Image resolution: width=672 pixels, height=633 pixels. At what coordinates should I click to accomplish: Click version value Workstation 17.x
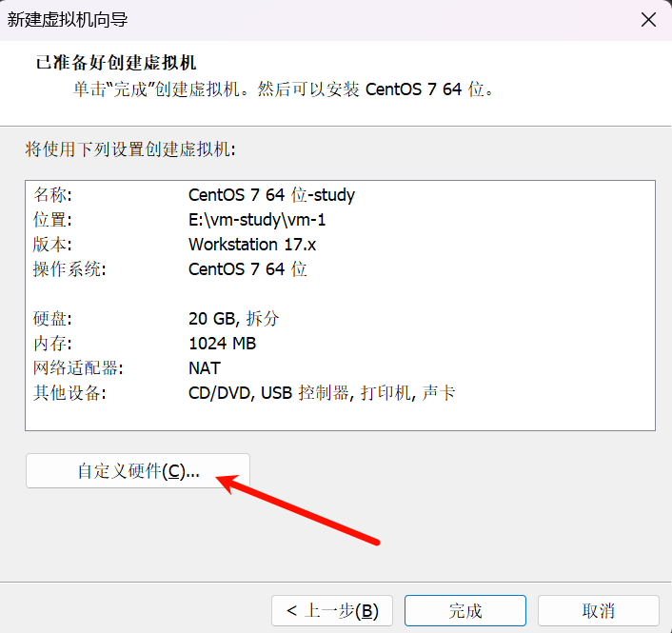coord(252,245)
